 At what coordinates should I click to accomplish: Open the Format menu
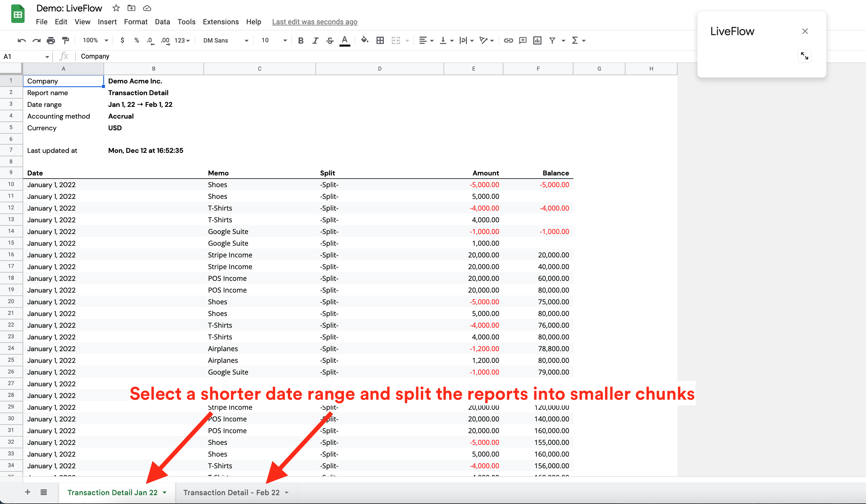click(x=136, y=22)
